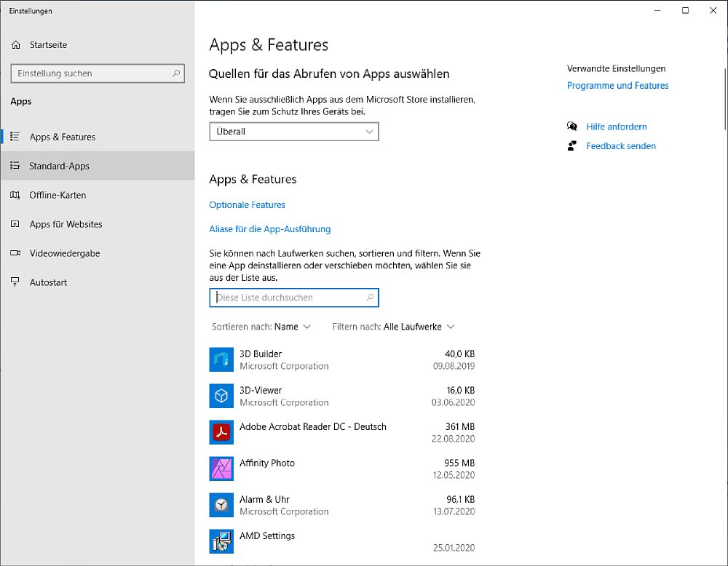This screenshot has height=566, width=728.
Task: Click the Apps & Features sidebar icon
Action: click(15, 136)
